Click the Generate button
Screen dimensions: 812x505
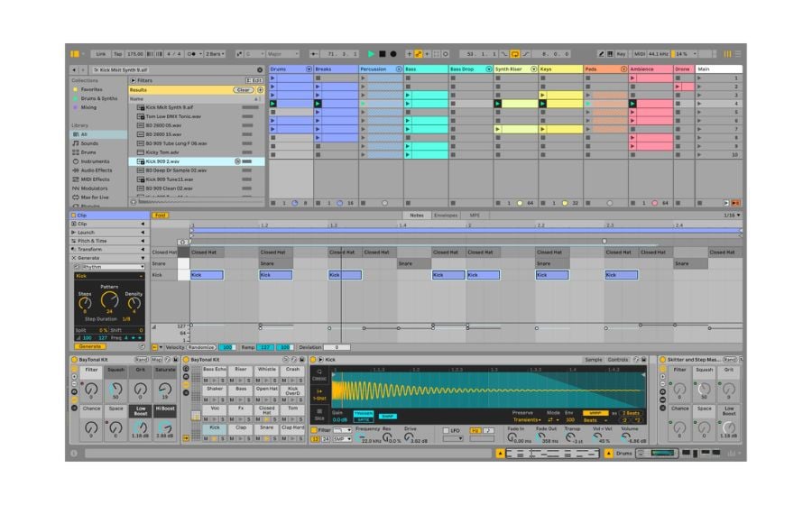pyautogui.click(x=89, y=346)
